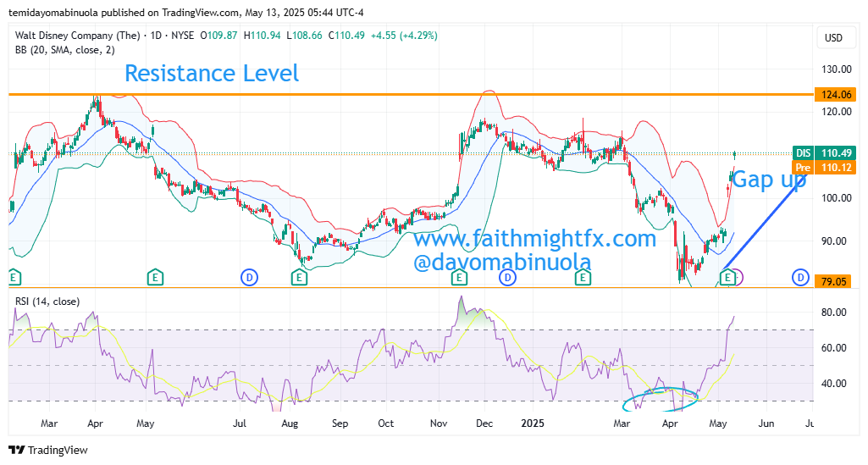Click the Aug label on time axis
868x465 pixels.
(x=290, y=423)
